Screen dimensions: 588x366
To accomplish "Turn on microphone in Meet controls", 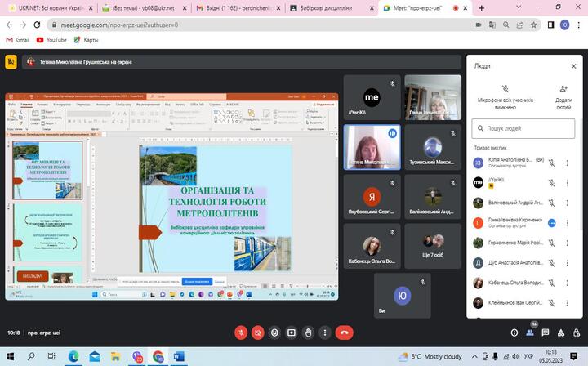I will click(241, 333).
